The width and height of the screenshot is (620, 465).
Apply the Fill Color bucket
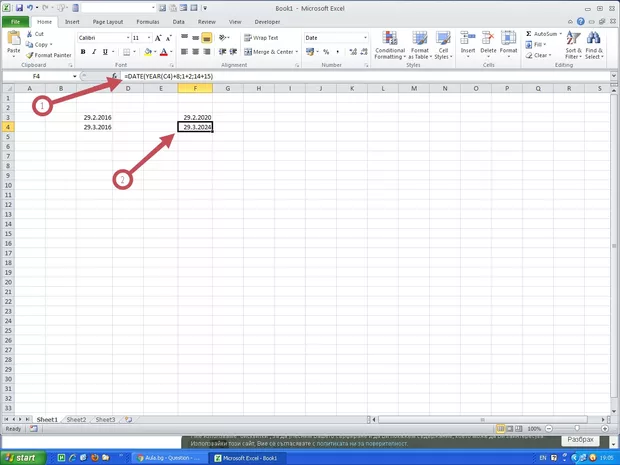tap(148, 52)
